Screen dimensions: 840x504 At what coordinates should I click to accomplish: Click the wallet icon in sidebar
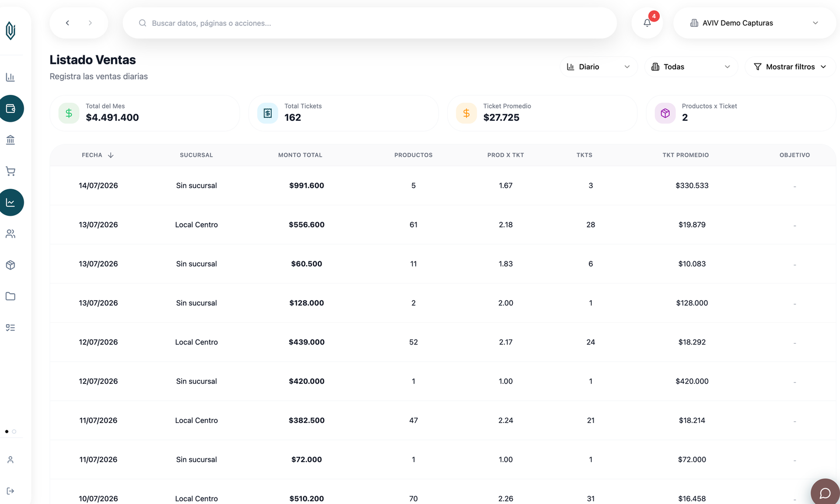click(10, 108)
